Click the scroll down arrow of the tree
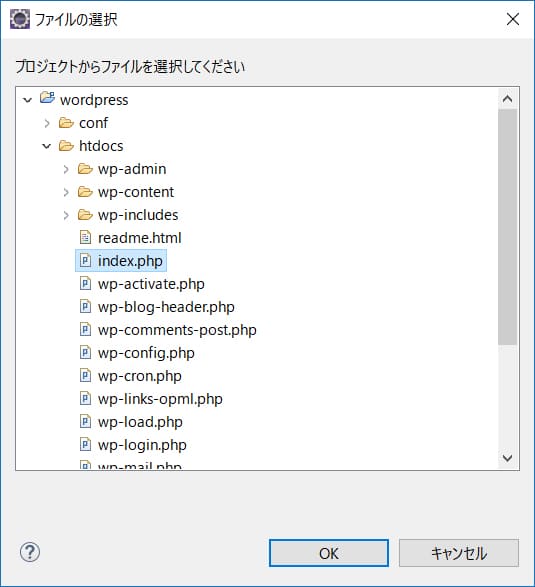535x587 pixels. pos(507,458)
